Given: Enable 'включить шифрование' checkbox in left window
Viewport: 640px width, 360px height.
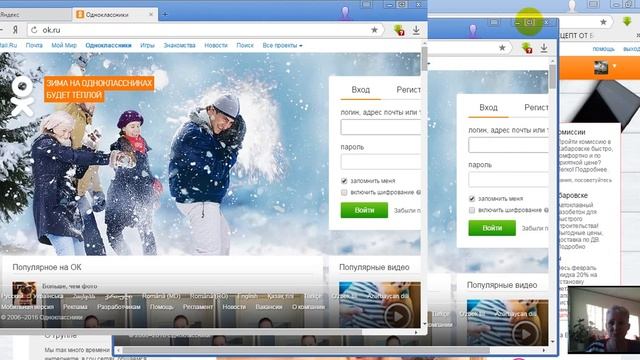Looking at the screenshot, I should 344,192.
